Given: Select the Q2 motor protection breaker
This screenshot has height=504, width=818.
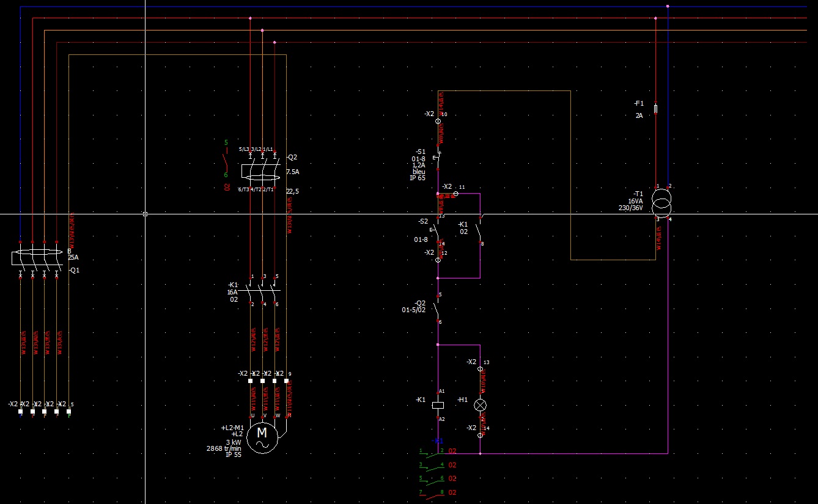Looking at the screenshot, I should (x=262, y=173).
